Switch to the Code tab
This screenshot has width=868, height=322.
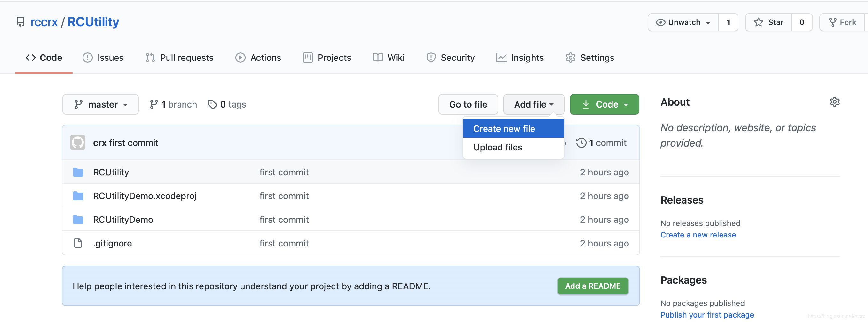(x=44, y=58)
